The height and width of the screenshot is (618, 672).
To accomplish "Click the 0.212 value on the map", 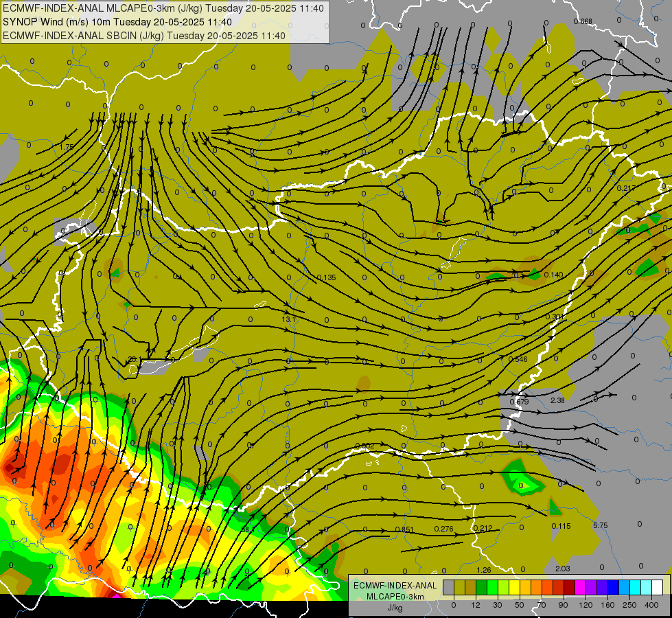I will (x=483, y=528).
